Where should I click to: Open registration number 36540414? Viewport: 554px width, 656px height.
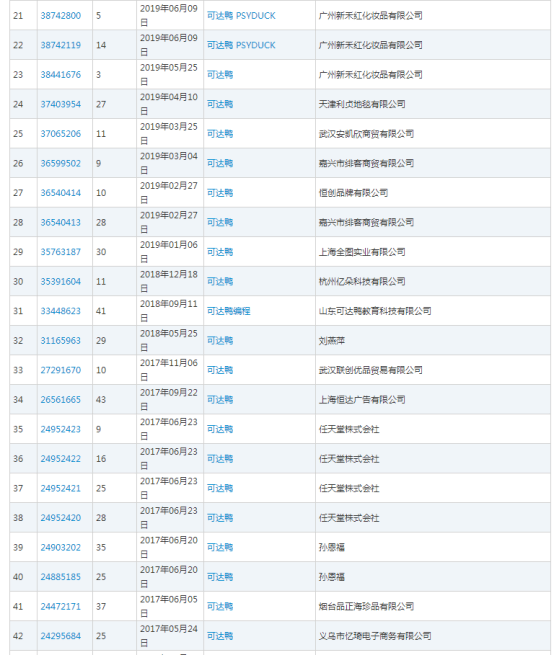coord(61,193)
